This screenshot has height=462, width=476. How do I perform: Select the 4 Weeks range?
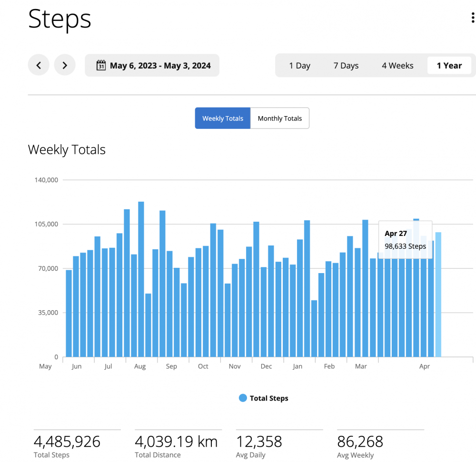click(x=397, y=66)
